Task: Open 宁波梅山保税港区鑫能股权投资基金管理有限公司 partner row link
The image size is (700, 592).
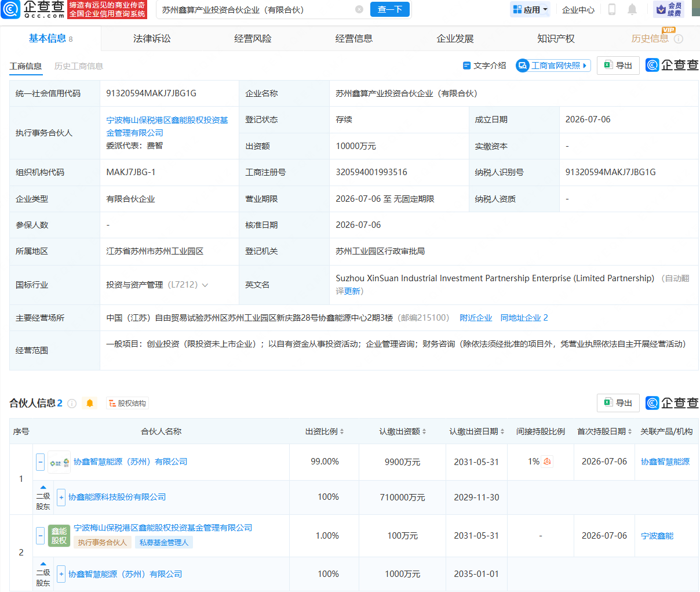Action: click(x=163, y=528)
